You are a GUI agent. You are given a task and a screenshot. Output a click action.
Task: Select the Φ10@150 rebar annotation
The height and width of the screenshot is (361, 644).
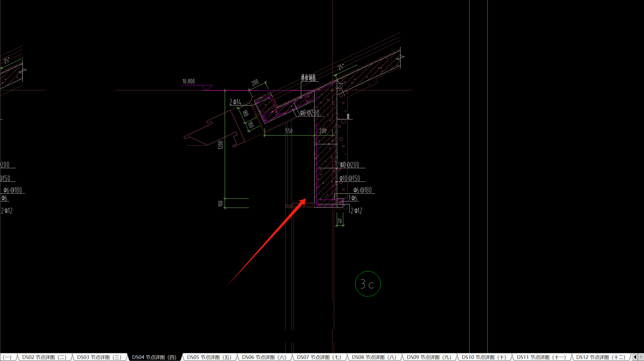(350, 179)
